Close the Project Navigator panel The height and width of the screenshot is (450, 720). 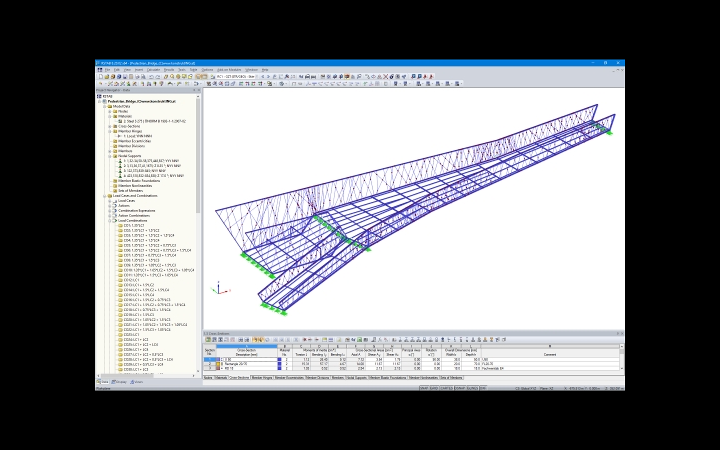click(x=199, y=90)
